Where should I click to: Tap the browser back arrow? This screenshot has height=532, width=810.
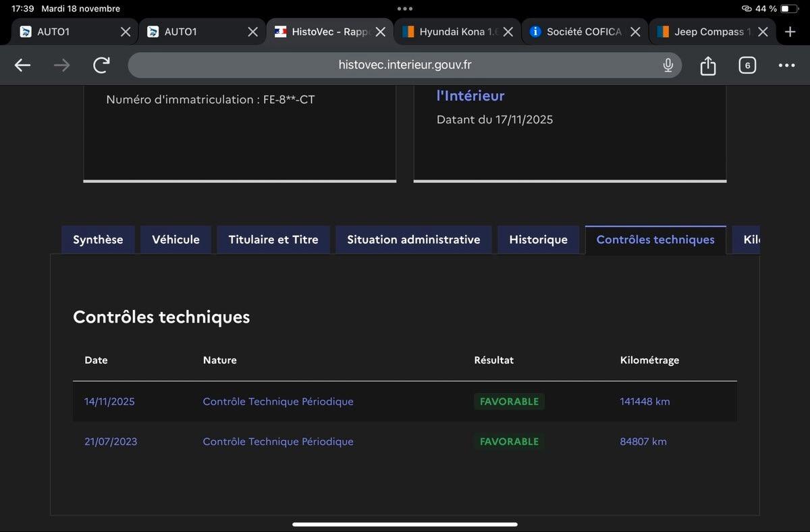point(23,65)
